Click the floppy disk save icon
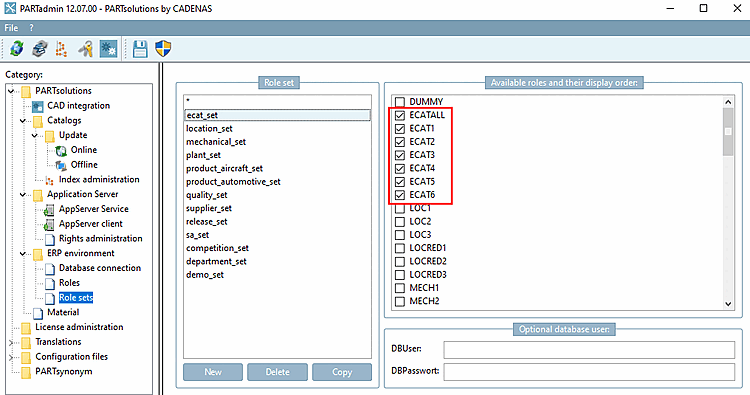This screenshot has width=750, height=395. pyautogui.click(x=140, y=48)
